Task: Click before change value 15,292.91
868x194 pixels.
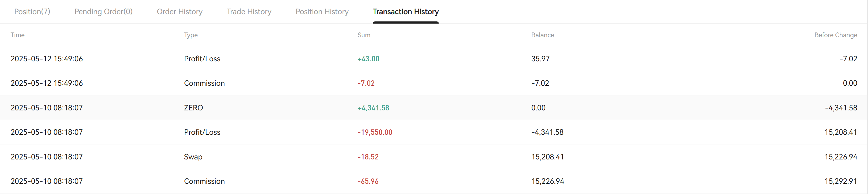Action: click(x=841, y=181)
